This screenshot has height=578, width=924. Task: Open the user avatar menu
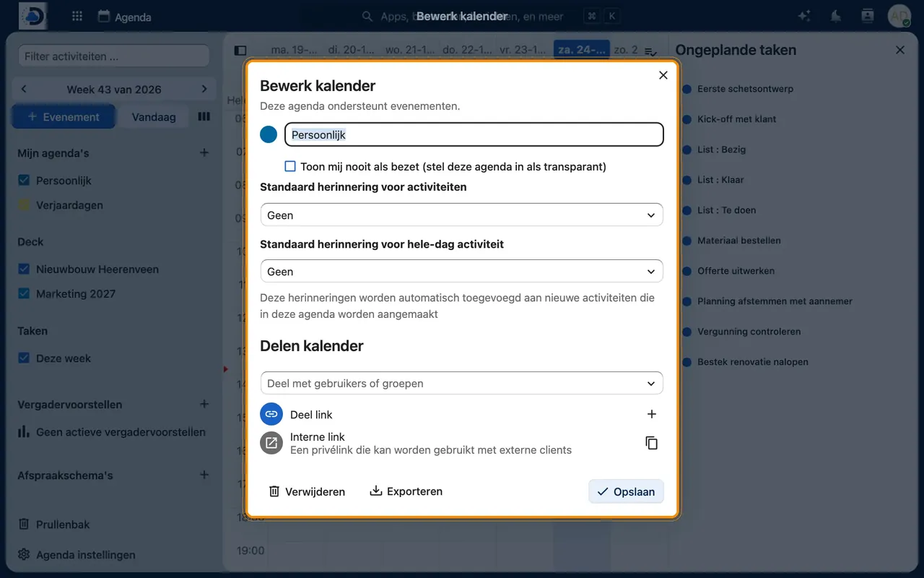[x=899, y=16]
